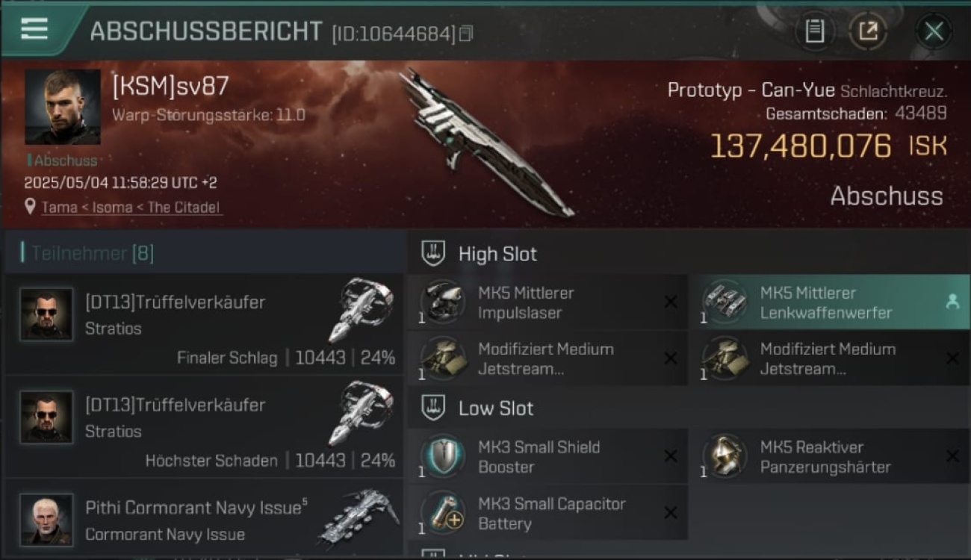The width and height of the screenshot is (971, 560).
Task: Click the MK3 Small Capacitor Battery icon
Action: tap(442, 513)
